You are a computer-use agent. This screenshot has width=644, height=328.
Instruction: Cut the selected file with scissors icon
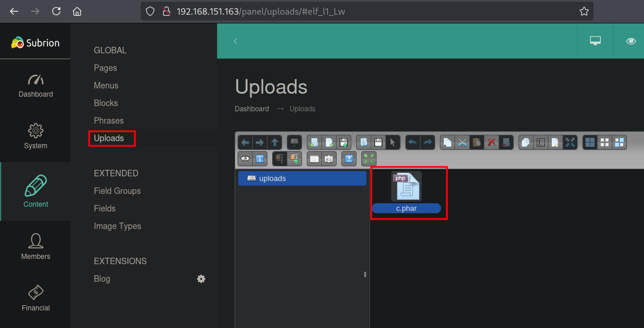[x=462, y=142]
